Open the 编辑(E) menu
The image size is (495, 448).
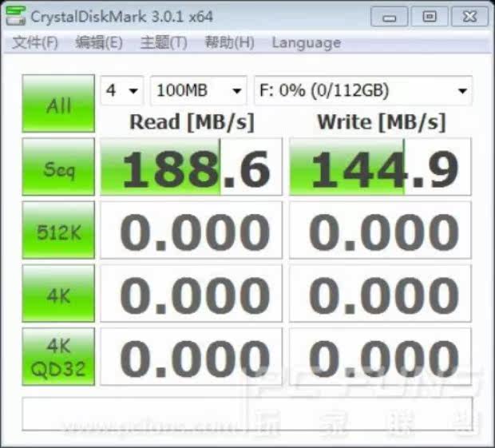pos(99,42)
